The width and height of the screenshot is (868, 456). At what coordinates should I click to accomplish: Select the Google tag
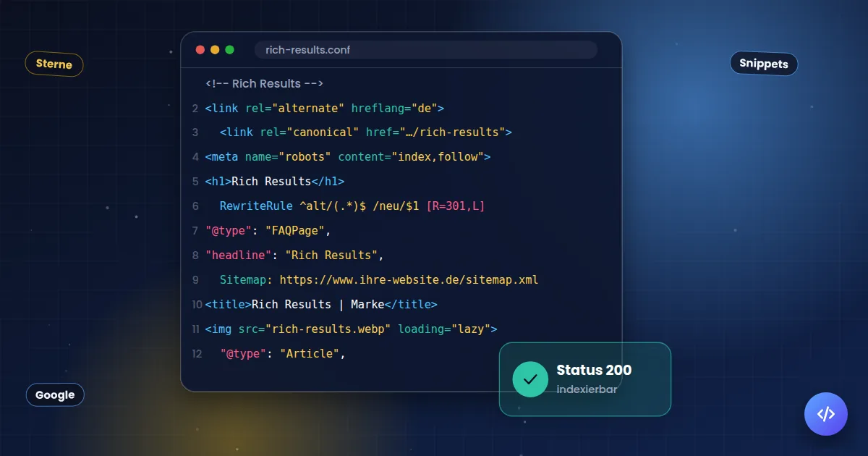(55, 395)
